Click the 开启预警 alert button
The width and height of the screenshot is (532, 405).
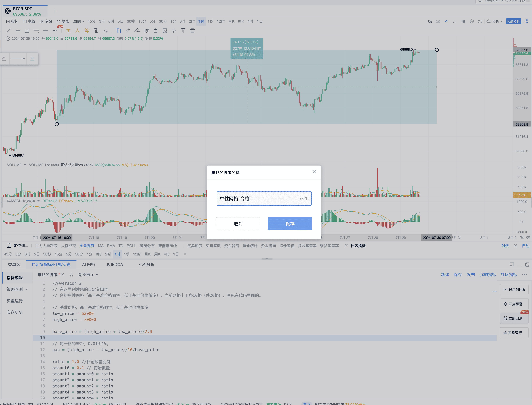click(514, 304)
